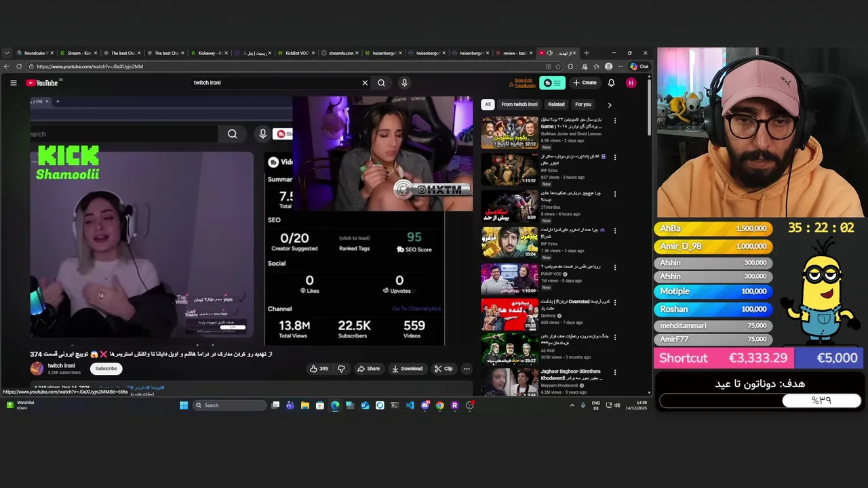The width and height of the screenshot is (868, 488).
Task: Open options for the 1:15:52 IRP Extra video
Action: click(615, 157)
